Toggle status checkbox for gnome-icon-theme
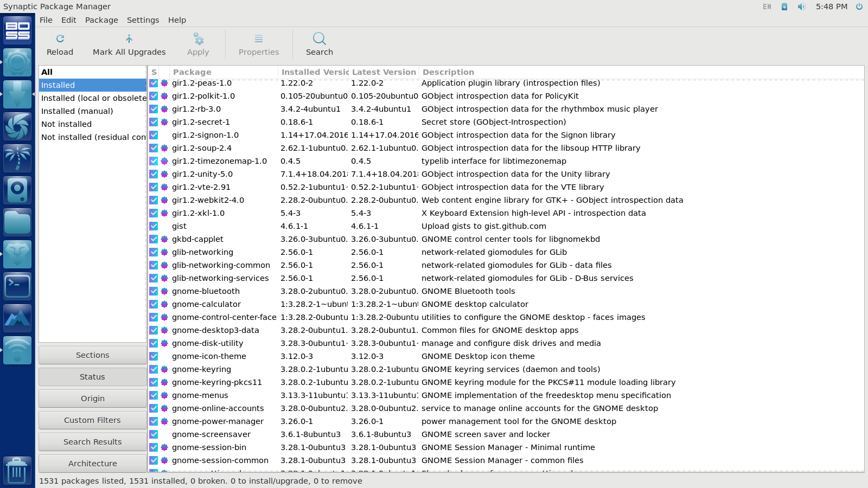 tap(154, 356)
